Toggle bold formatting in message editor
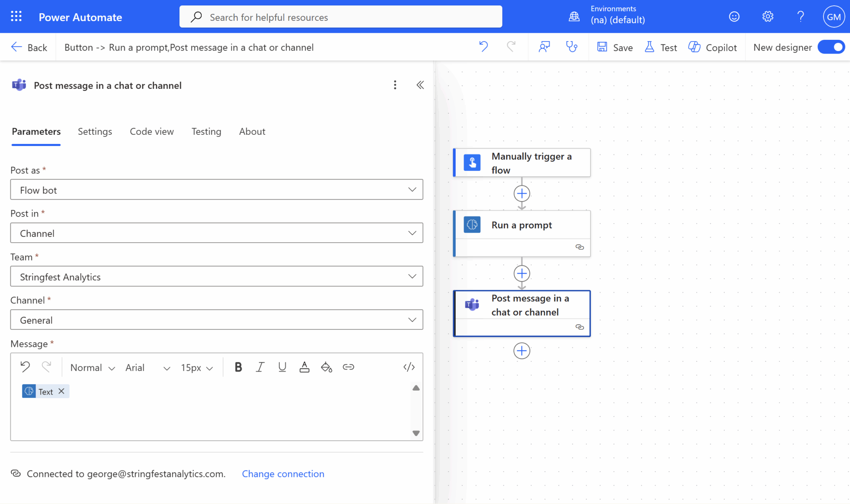The image size is (850, 504). (238, 367)
